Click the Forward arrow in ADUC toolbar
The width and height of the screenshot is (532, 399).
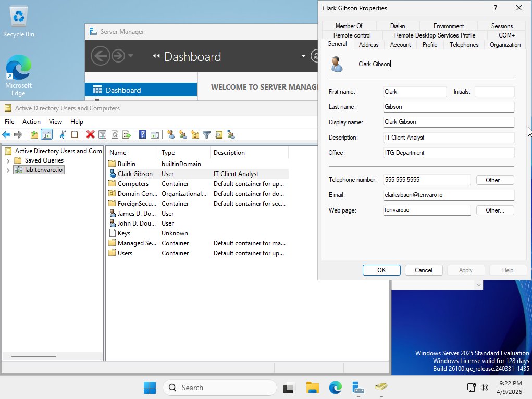(18, 135)
